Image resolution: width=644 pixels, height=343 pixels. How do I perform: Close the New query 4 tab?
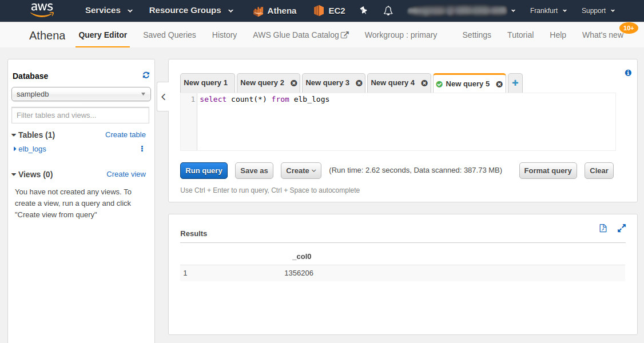[424, 83]
